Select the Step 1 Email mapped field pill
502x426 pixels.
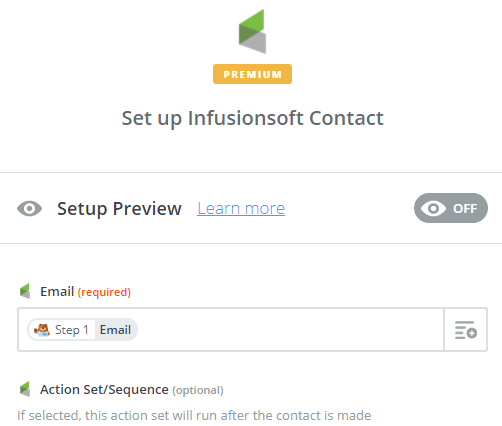[x=82, y=330]
